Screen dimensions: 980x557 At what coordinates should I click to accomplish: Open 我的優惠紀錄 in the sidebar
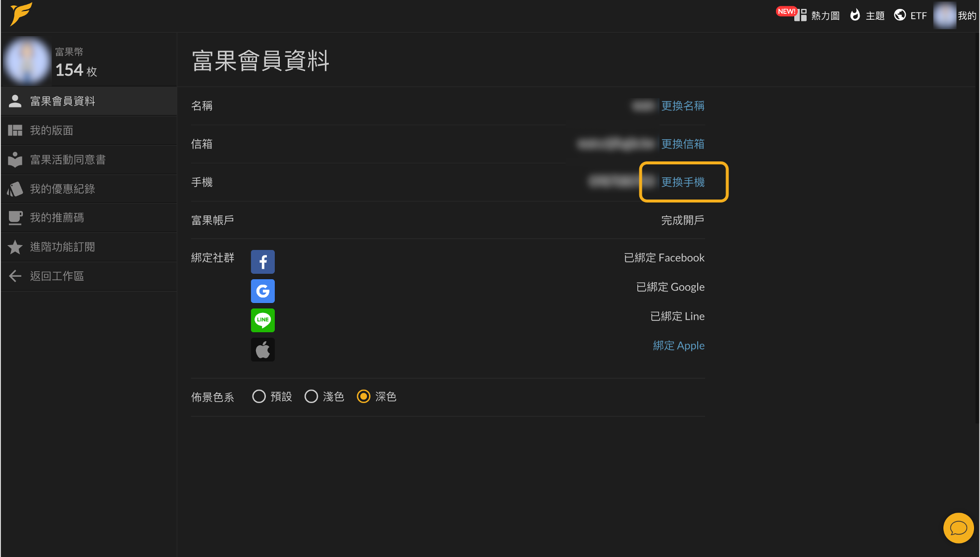pyautogui.click(x=89, y=189)
